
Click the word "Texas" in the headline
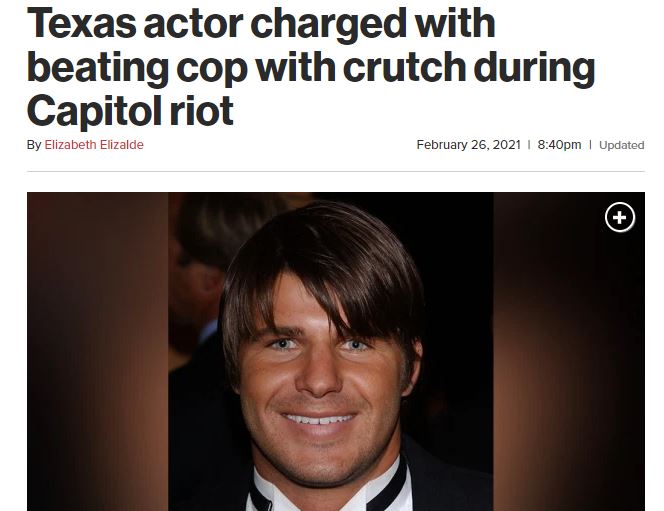(x=82, y=23)
